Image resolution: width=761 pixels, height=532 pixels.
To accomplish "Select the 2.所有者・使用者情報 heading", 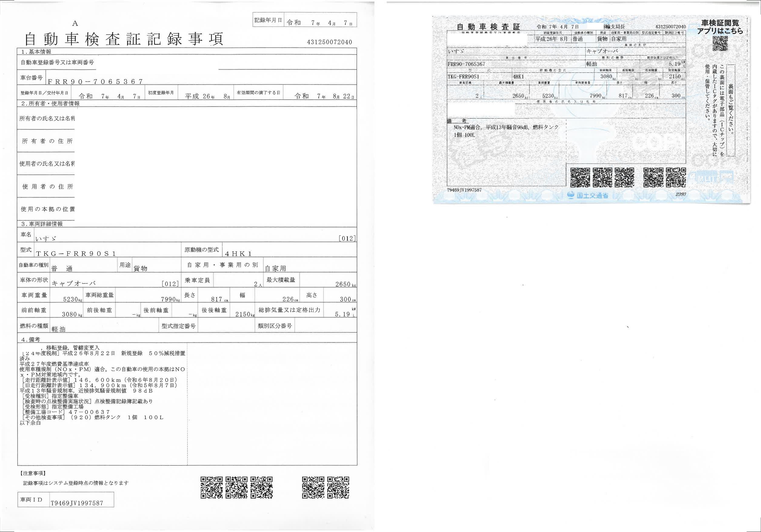I will [x=50, y=103].
